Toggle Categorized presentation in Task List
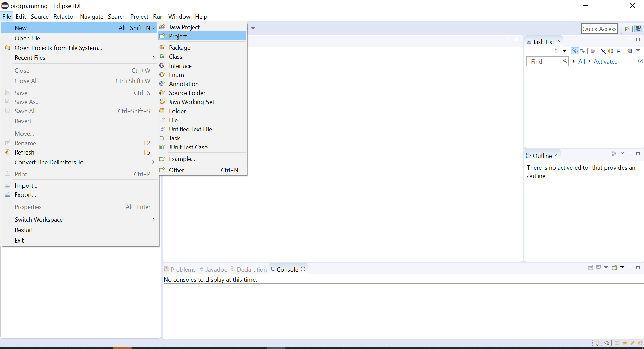Viewport: 644px width, 349px height. click(575, 51)
